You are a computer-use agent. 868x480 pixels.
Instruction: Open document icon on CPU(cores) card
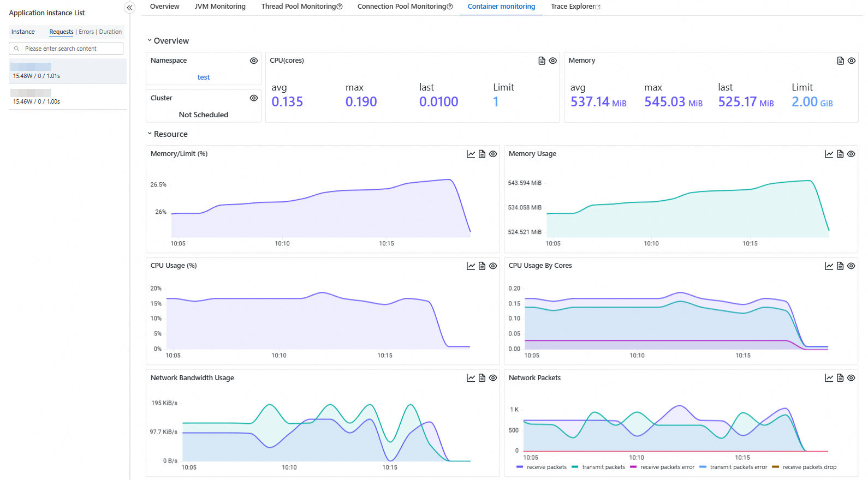542,61
